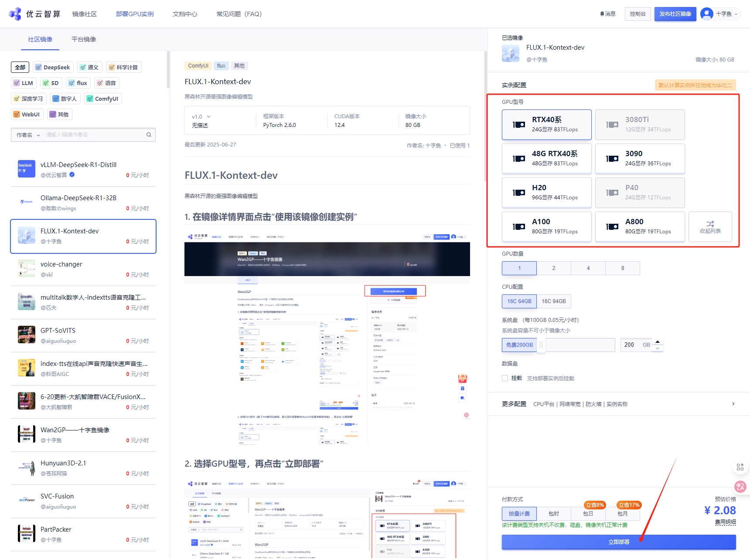Click the Wan2GP 十字鱼镜像 list icon
The height and width of the screenshot is (560, 750).
pos(27,434)
